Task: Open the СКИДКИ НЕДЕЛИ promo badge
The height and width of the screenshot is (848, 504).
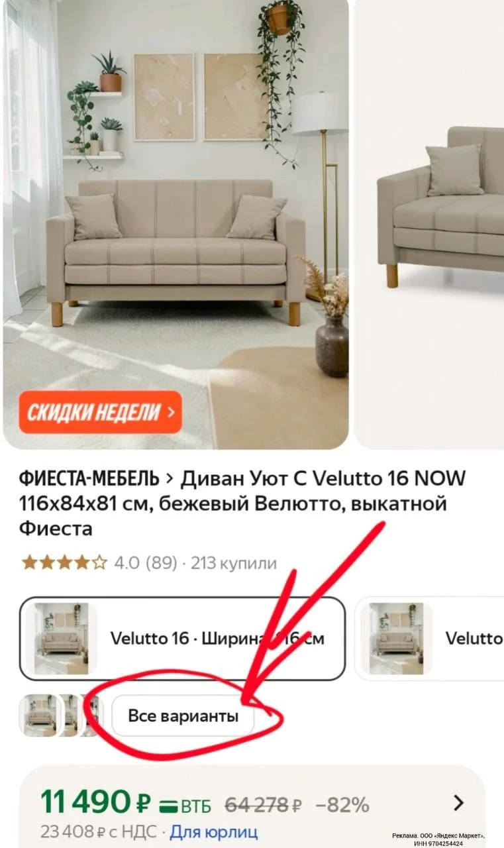Action: (x=100, y=412)
